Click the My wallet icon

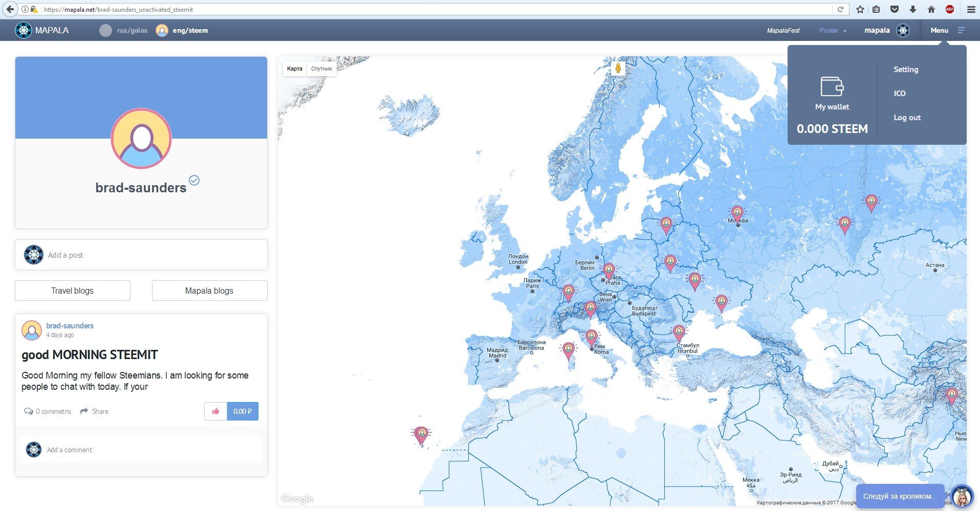832,86
